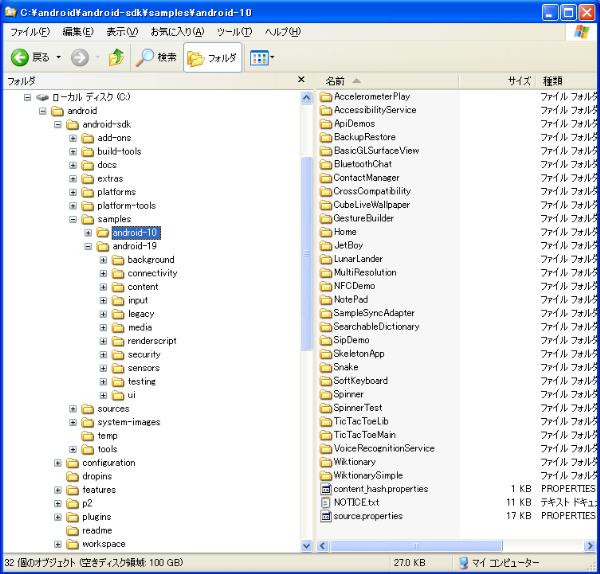The height and width of the screenshot is (574, 600).
Task: Collapse the samples folder node
Action: tap(73, 219)
